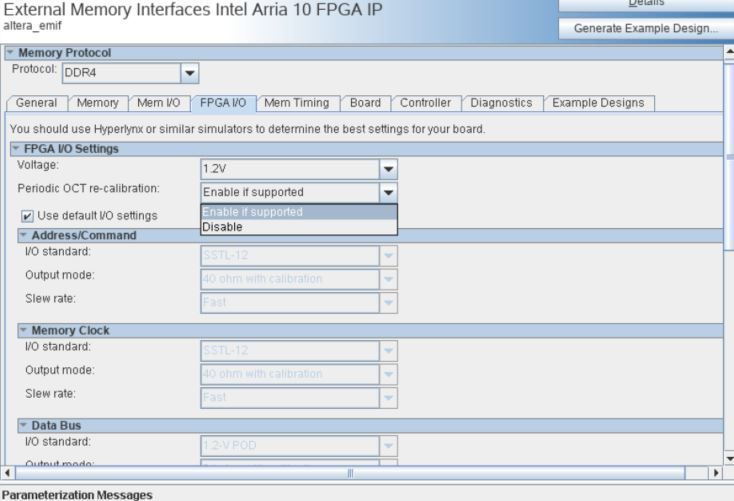Open the Mem I/O tab
734x501 pixels.
(159, 103)
